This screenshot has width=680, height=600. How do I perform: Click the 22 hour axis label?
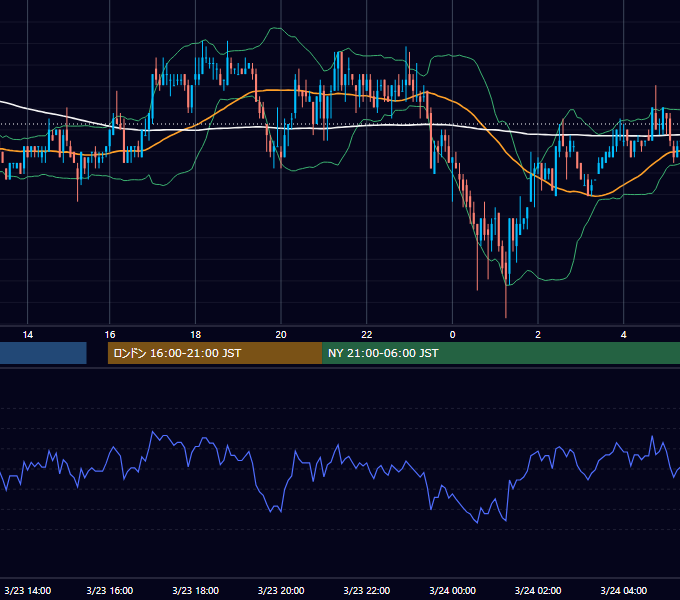pos(367,335)
